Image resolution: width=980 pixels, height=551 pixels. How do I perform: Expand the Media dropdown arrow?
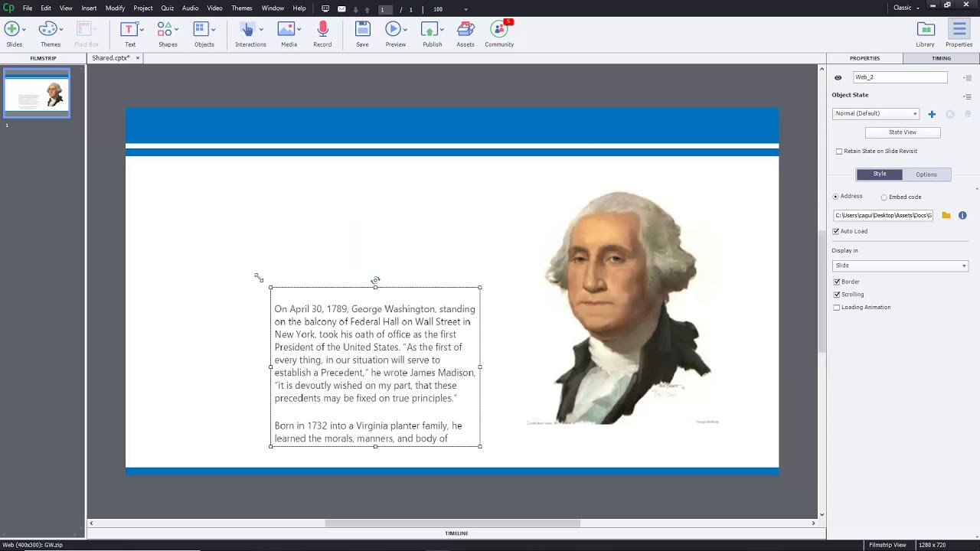coord(299,30)
